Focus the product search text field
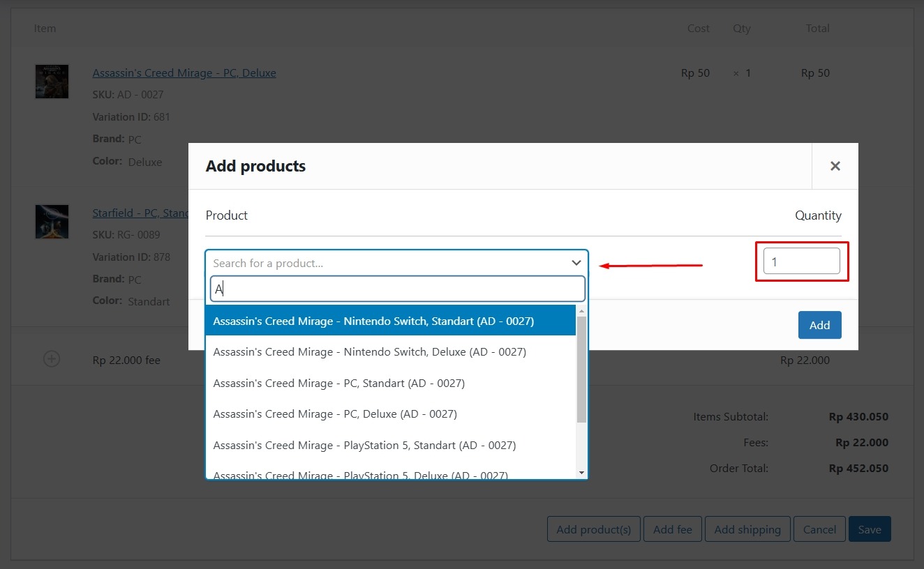The height and width of the screenshot is (569, 924). point(397,289)
